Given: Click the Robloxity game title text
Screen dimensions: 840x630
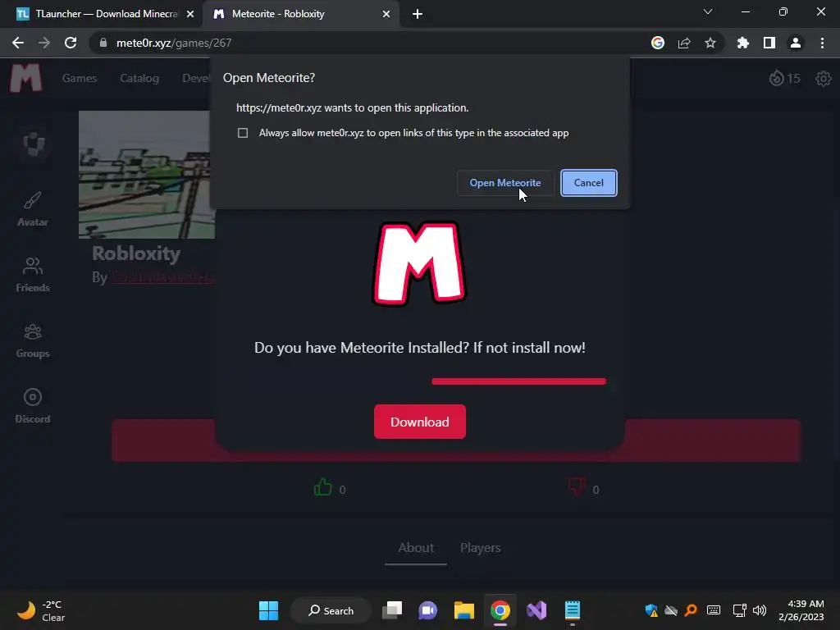Looking at the screenshot, I should coord(136,253).
